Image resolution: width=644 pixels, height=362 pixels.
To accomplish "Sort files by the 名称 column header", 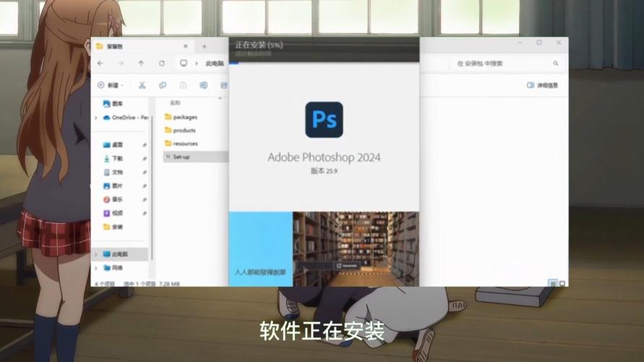I will coord(175,103).
